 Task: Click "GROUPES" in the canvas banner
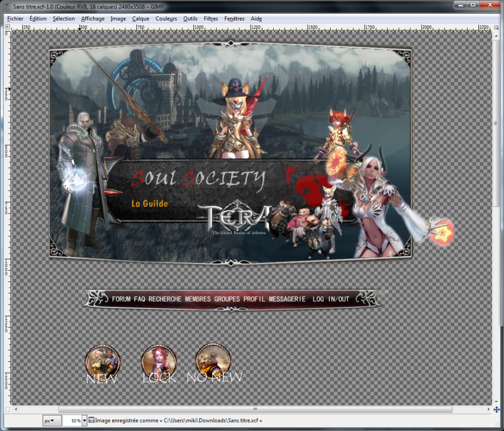pos(227,299)
